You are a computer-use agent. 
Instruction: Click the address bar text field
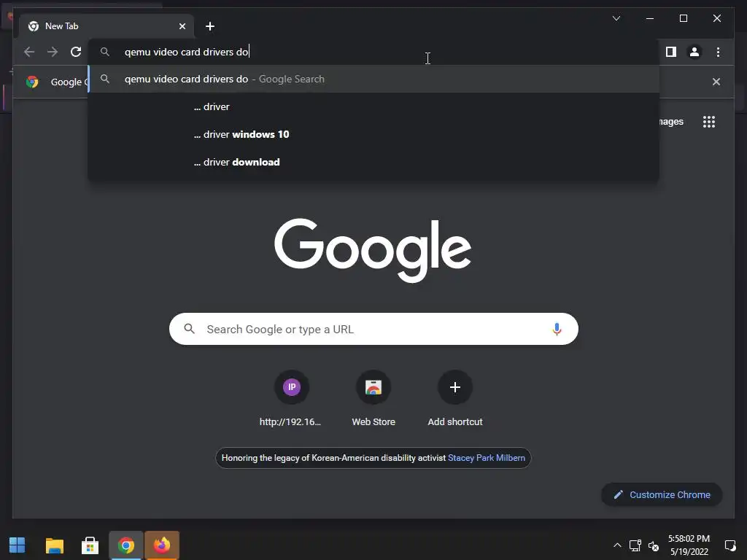[374, 52]
